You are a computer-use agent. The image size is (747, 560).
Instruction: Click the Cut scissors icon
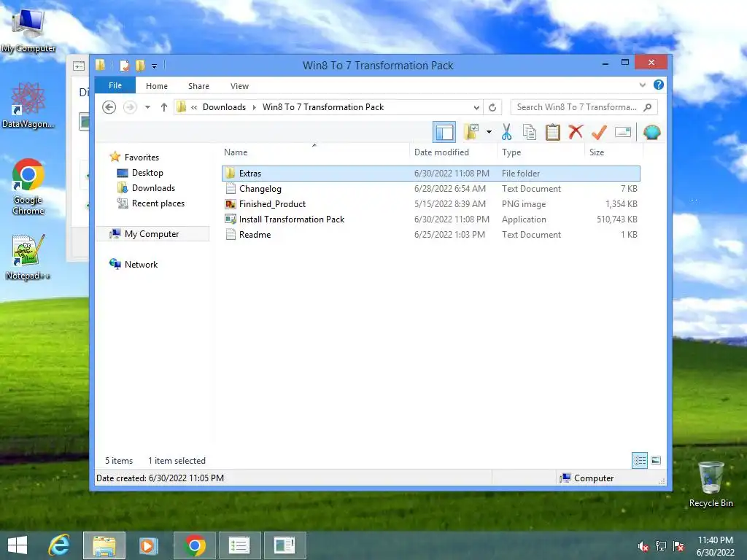pyautogui.click(x=506, y=132)
